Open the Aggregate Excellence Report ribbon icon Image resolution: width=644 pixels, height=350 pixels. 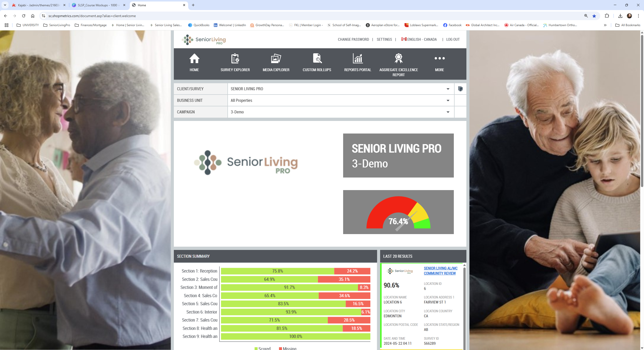click(x=398, y=59)
